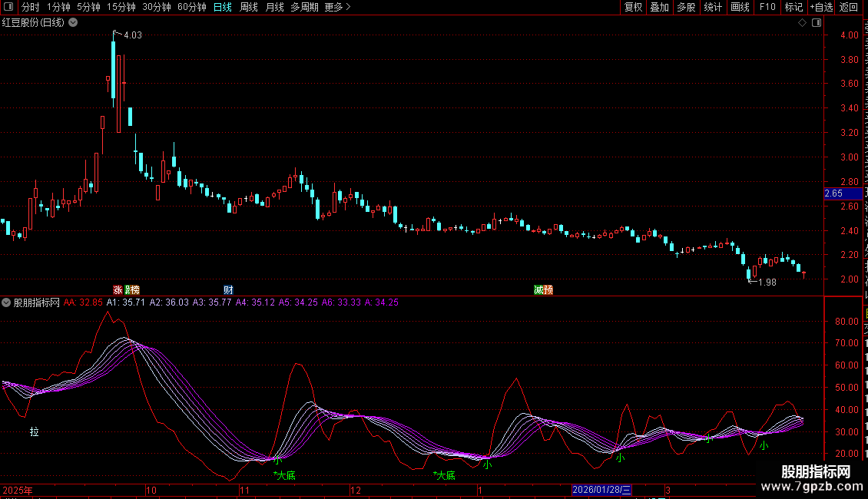
Task: Select the 分时 intraday tab
Action: (x=31, y=7)
